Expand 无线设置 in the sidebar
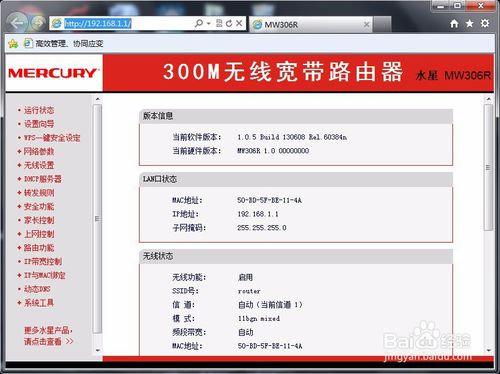The height and width of the screenshot is (374, 500). 39,165
